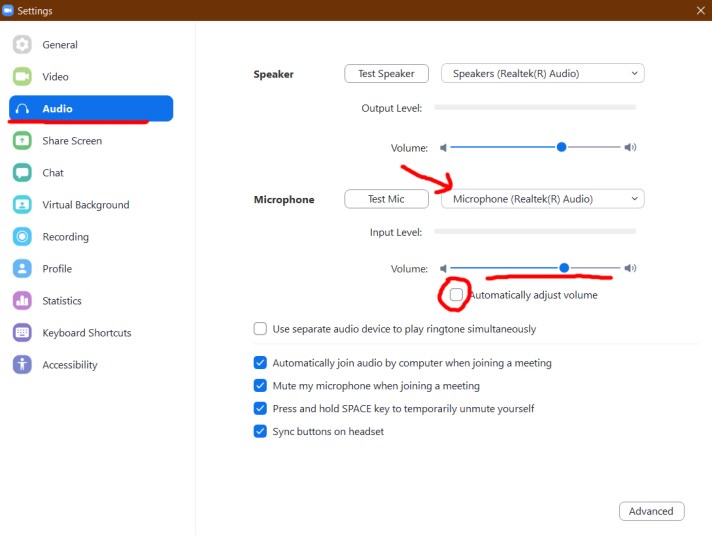Open the Statistics chart icon
Viewport: 712px width, 535px height.
tap(22, 301)
